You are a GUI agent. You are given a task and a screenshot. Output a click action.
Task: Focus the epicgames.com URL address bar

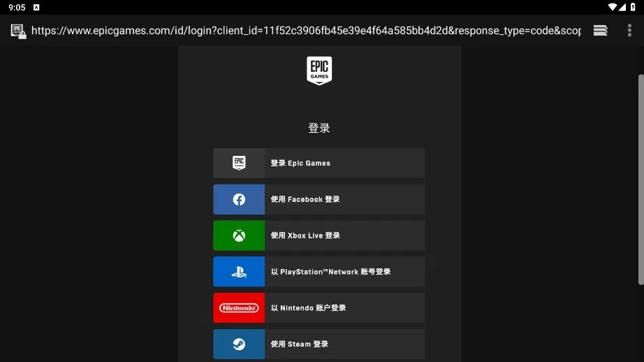point(306,31)
